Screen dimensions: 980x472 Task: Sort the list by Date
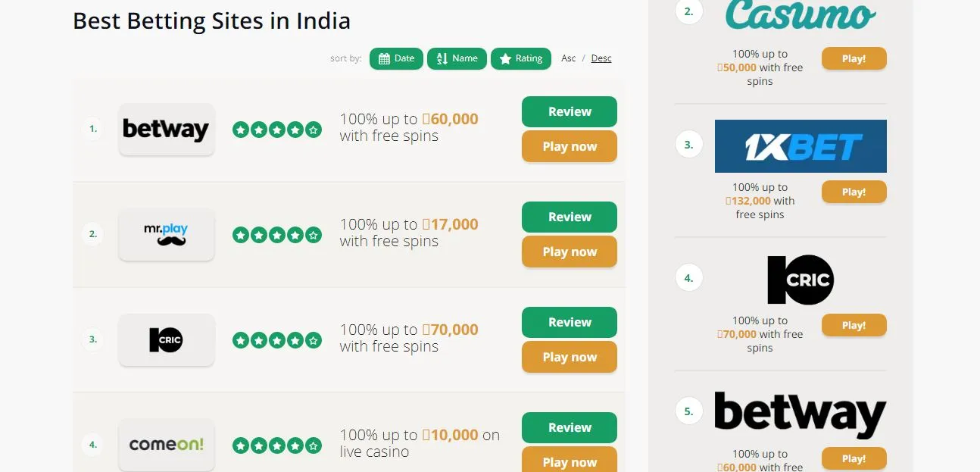point(396,58)
